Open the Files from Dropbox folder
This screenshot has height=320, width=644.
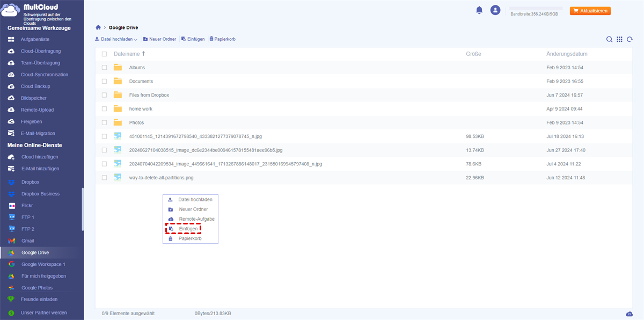(149, 95)
